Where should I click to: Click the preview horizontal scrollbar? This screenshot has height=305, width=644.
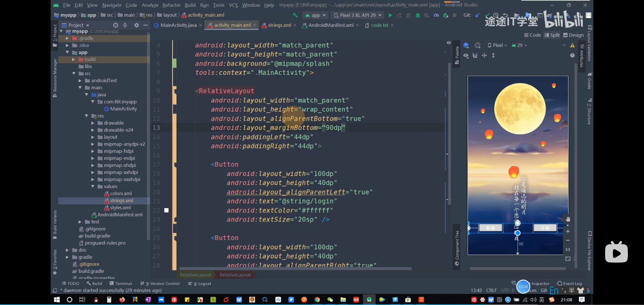point(517,268)
